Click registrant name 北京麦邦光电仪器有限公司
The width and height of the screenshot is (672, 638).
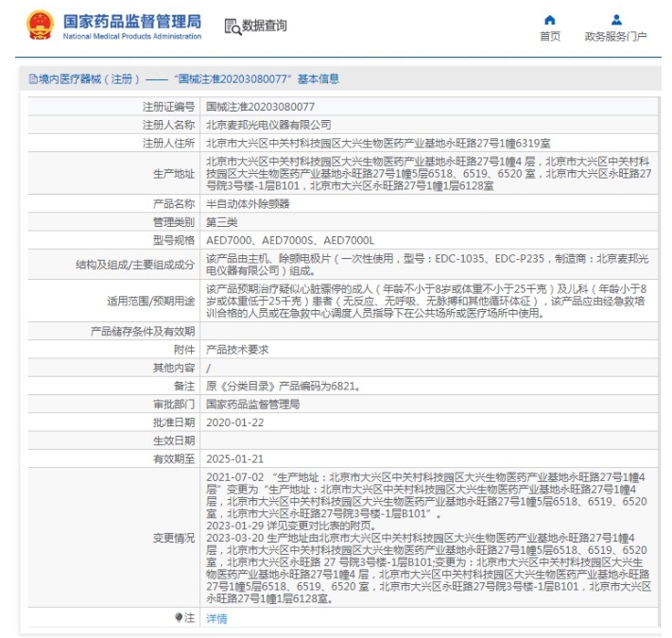click(x=268, y=125)
